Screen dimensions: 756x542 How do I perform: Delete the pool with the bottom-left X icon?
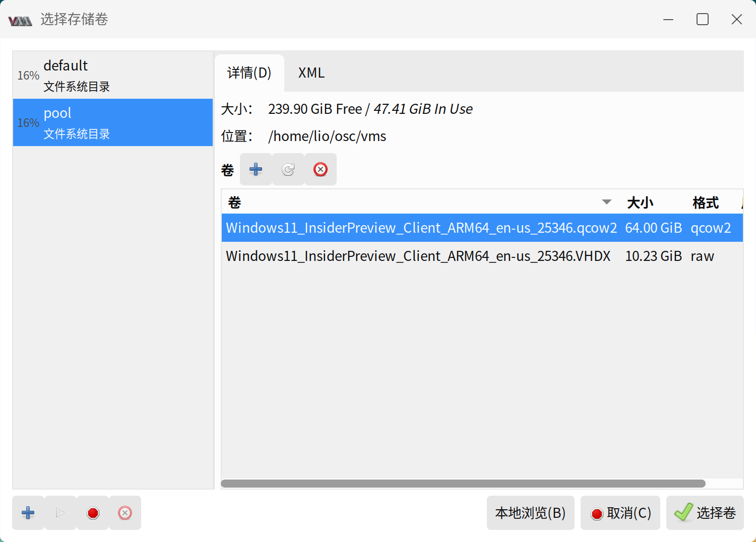[x=125, y=513]
